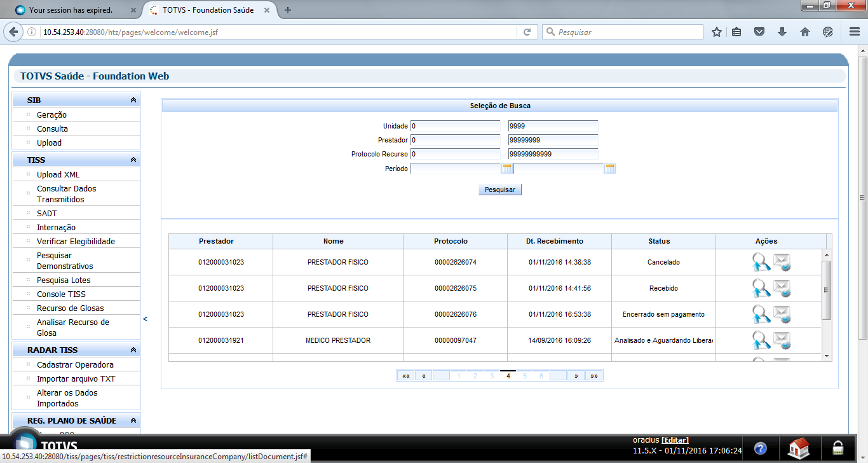Open a new browser tab

(x=288, y=10)
